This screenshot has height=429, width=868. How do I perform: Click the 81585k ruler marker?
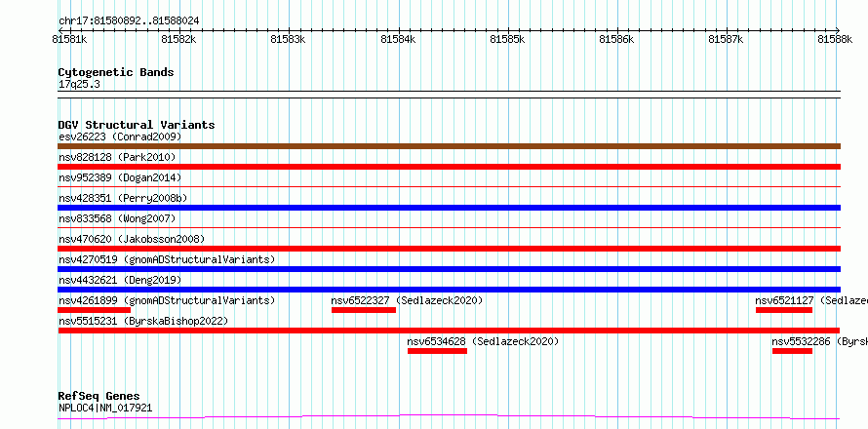pos(509,39)
